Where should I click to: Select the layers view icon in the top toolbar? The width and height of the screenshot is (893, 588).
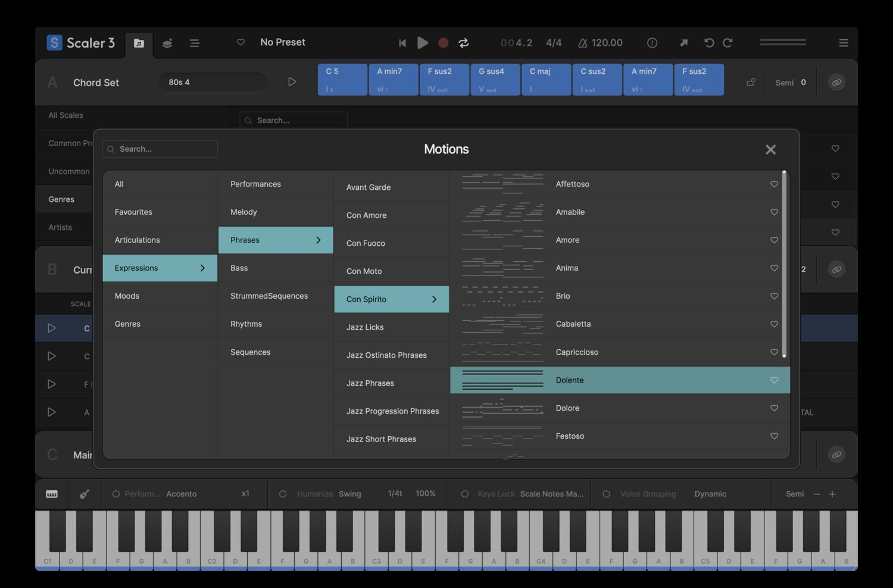coord(167,43)
